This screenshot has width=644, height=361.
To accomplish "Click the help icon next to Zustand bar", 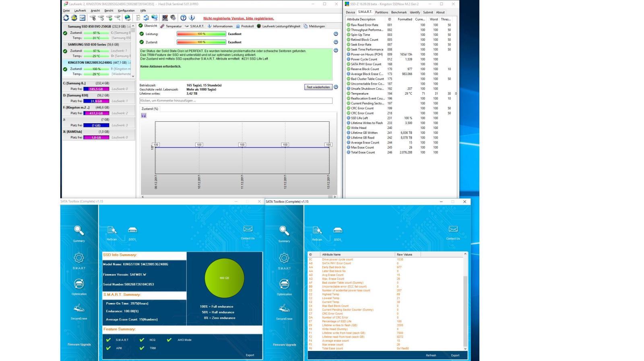I will (336, 42).
